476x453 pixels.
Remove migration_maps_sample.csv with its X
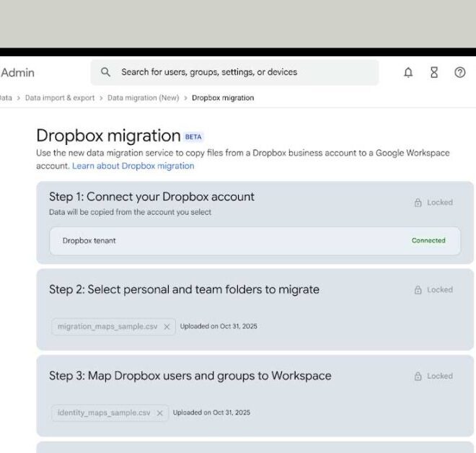coord(167,327)
